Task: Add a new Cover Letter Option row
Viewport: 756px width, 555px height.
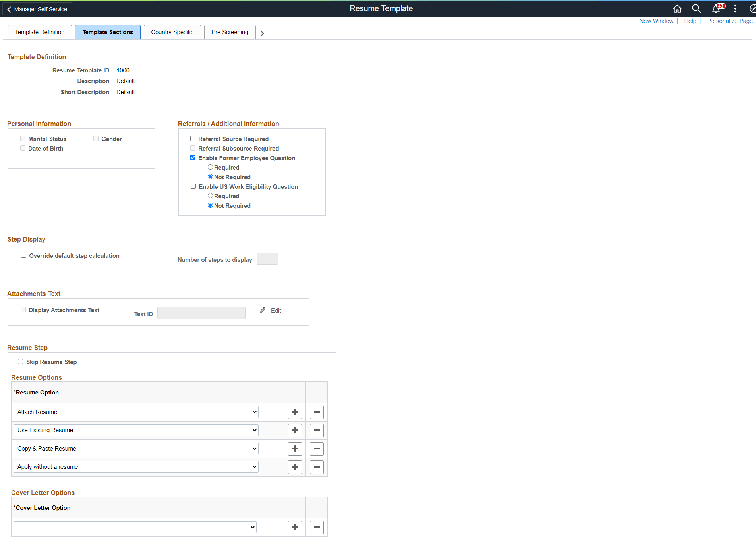Action: pyautogui.click(x=295, y=527)
